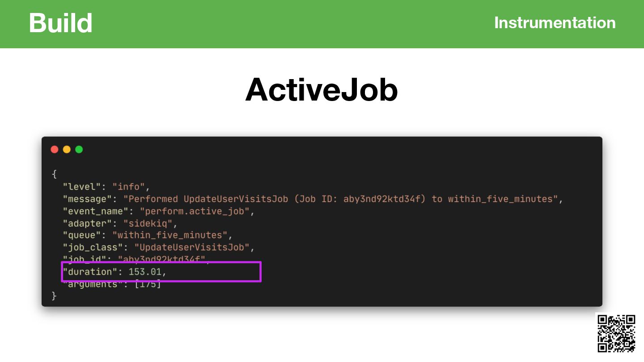Click the "perform.active_job" event name value
644x362 pixels.
click(x=195, y=211)
